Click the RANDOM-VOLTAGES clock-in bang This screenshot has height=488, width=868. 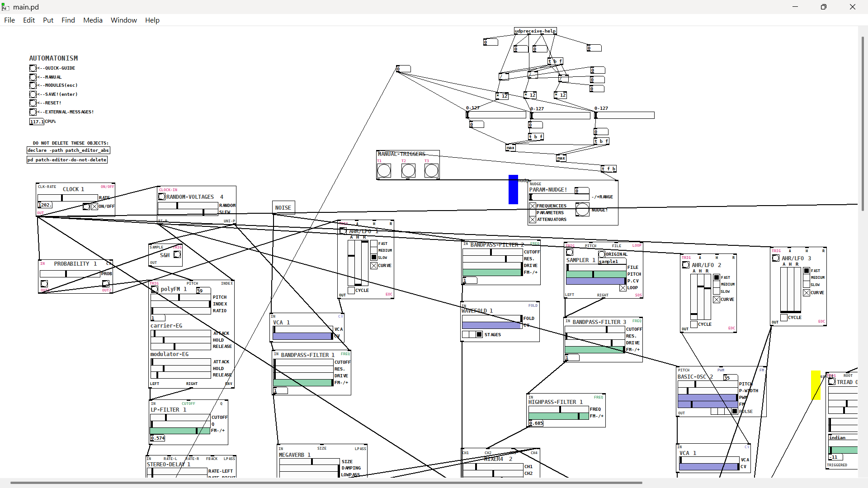click(162, 197)
